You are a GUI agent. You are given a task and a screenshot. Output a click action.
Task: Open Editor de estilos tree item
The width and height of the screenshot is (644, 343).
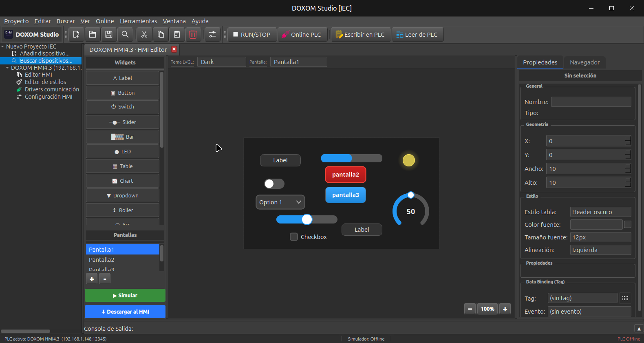[x=45, y=82]
